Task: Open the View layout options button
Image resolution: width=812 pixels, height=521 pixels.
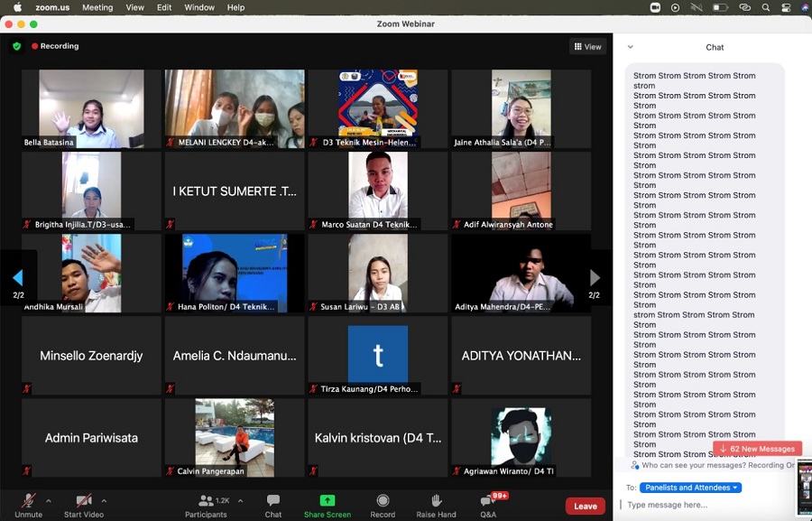Action: click(x=587, y=47)
